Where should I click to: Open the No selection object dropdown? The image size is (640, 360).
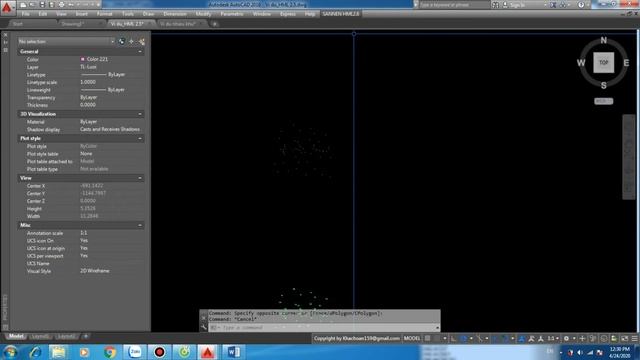coord(66,41)
